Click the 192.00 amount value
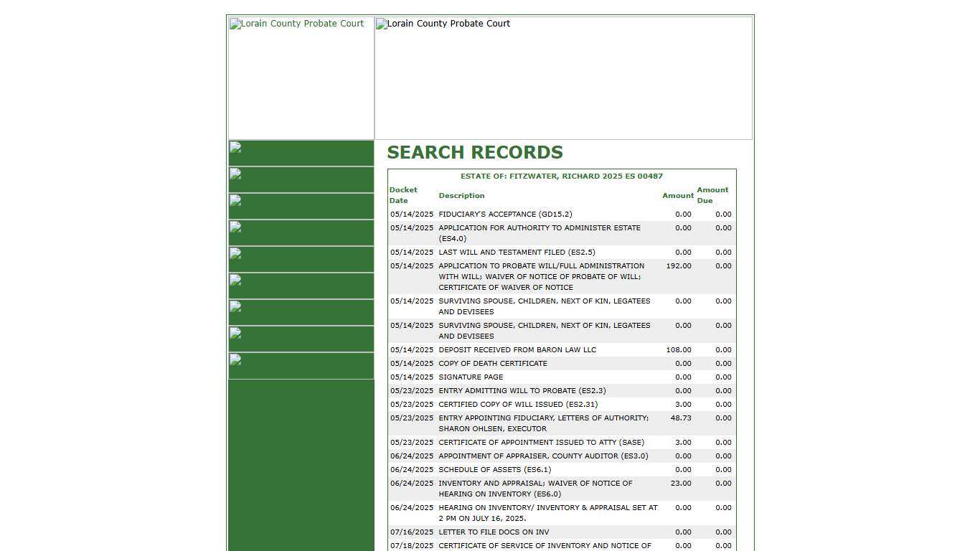The image size is (980, 551). tap(679, 265)
